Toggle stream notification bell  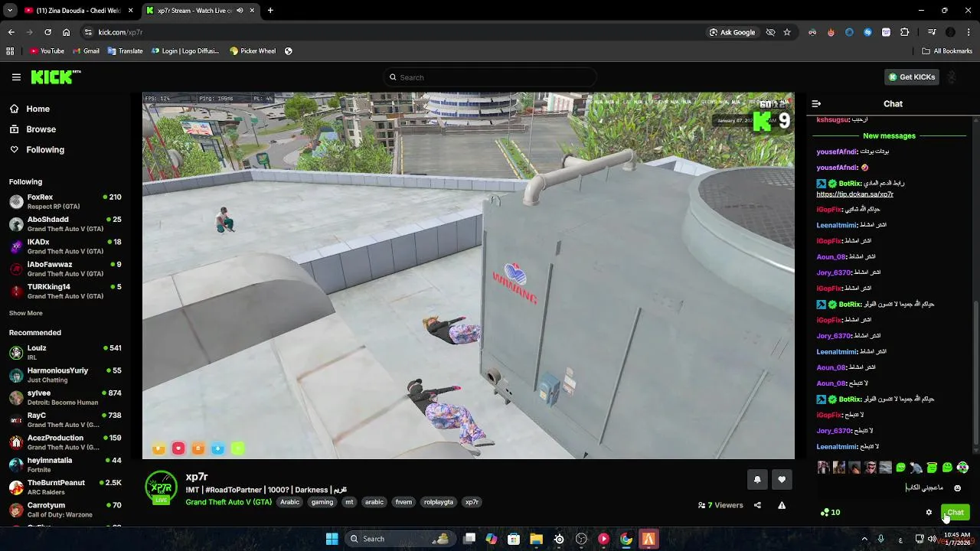point(757,480)
